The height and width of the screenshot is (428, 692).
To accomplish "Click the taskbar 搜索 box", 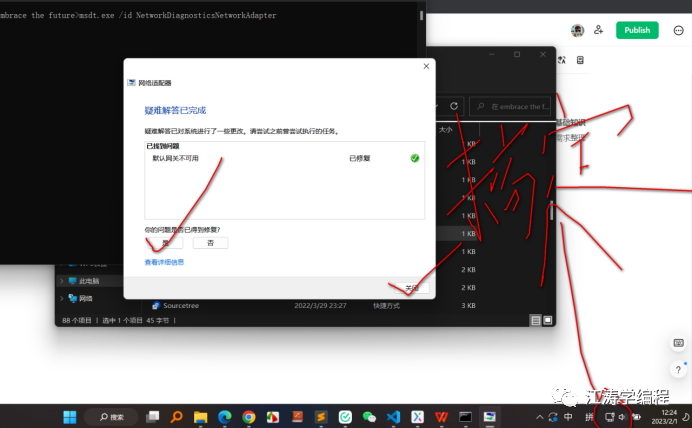I will click(112, 417).
